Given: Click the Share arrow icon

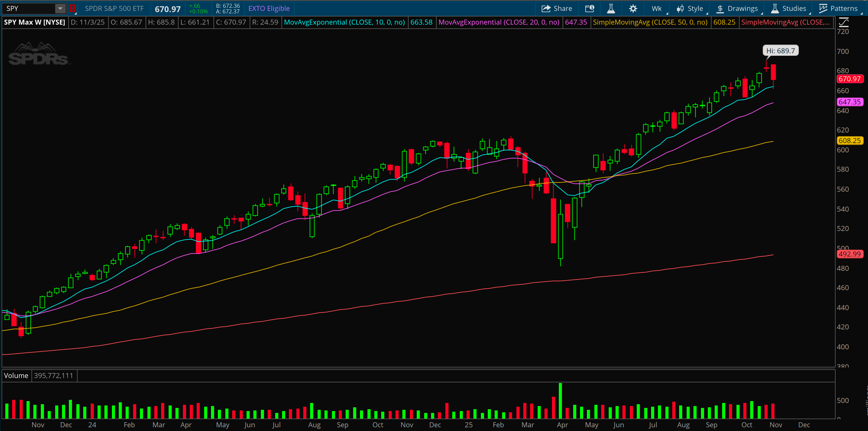Looking at the screenshot, I should coord(546,8).
